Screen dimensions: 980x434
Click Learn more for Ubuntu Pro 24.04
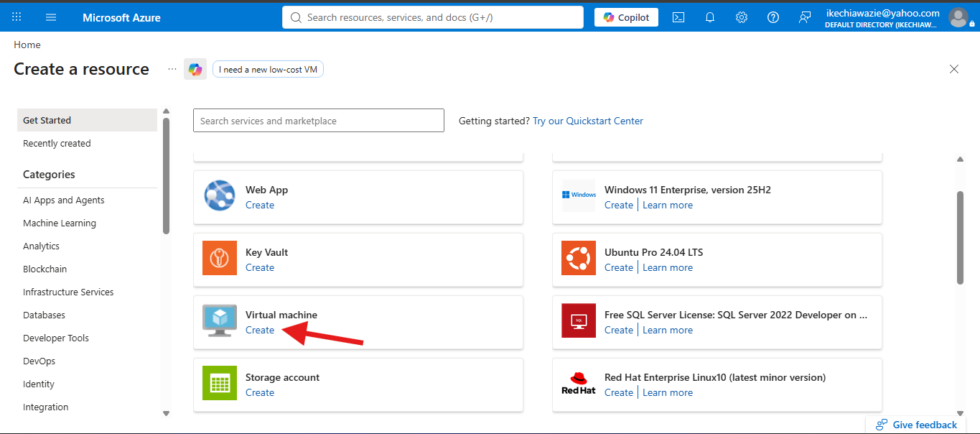[x=668, y=267]
